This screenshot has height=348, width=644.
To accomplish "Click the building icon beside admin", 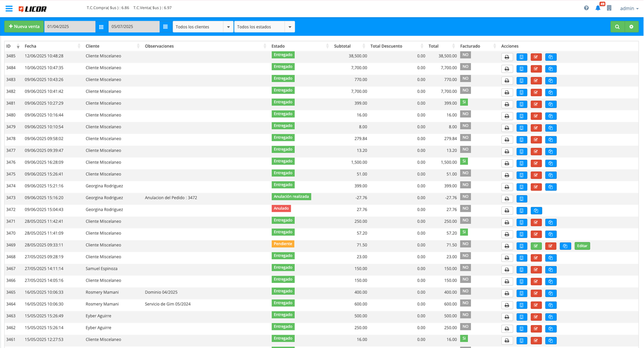I will pyautogui.click(x=609, y=8).
